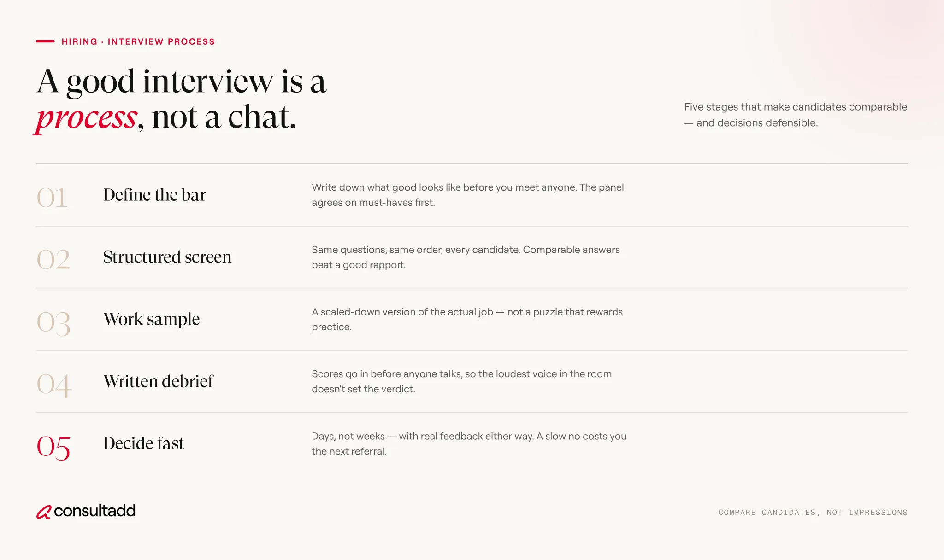Select the 02 stage number
The image size is (944, 560).
click(53, 259)
